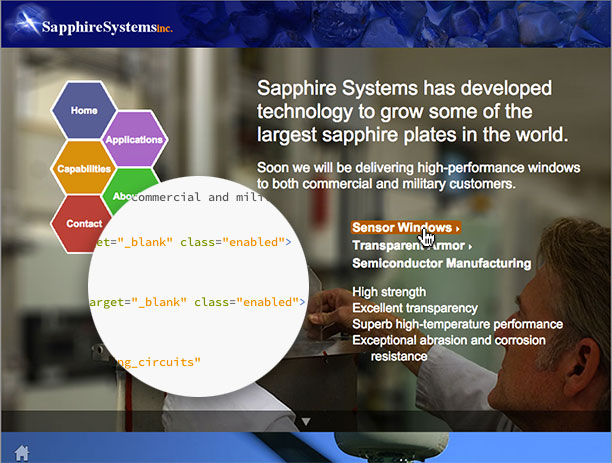The height and width of the screenshot is (463, 612).
Task: Click the "Excellent transparency" feature line
Action: tap(415, 308)
